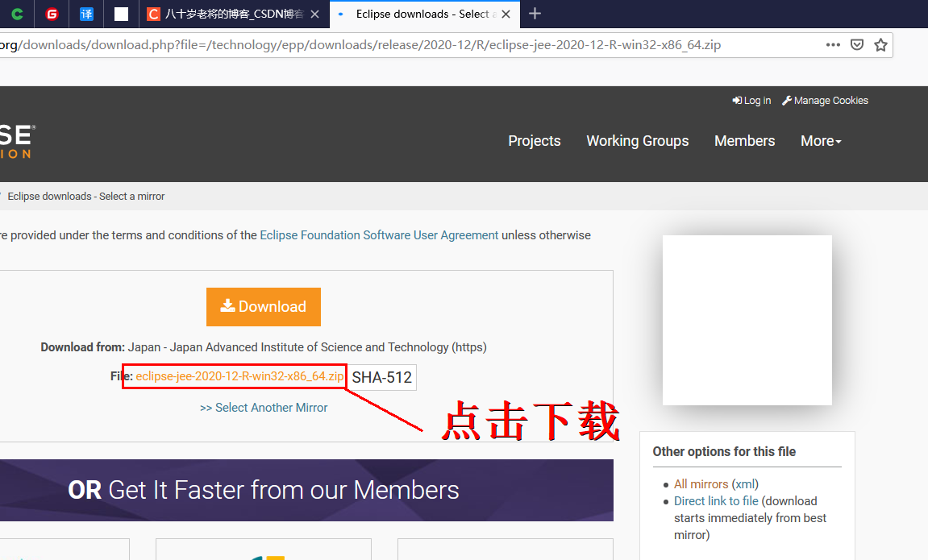Screen dimensions: 928x560
Task: Click the white advertisement box
Action: (747, 320)
